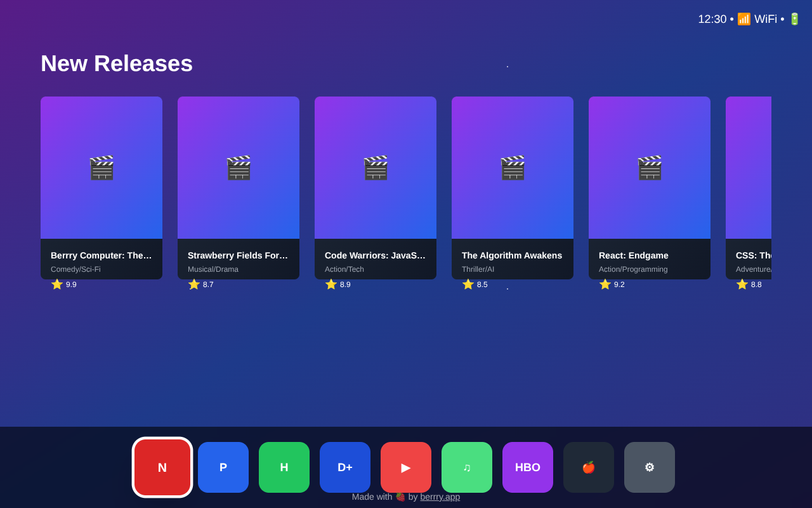Click the "New Releases" heading
Screen dimensions: 812x508
(117, 63)
